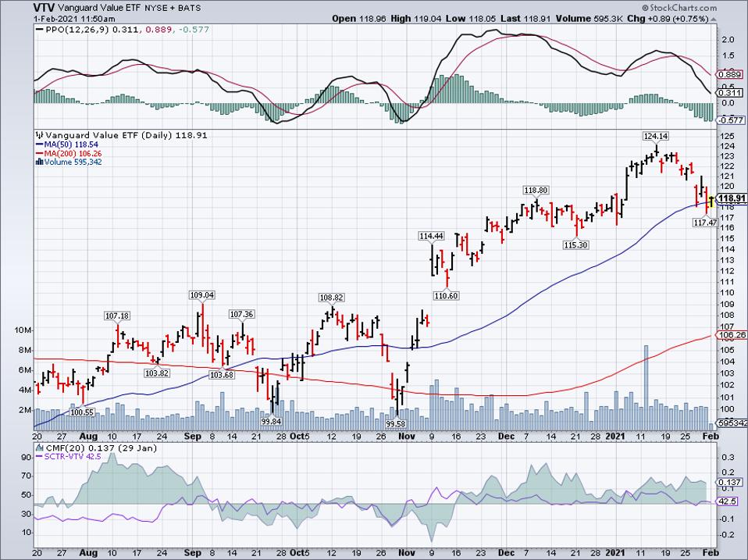Click the MA(50) 118.54 legend label
The image size is (748, 560).
(72, 144)
